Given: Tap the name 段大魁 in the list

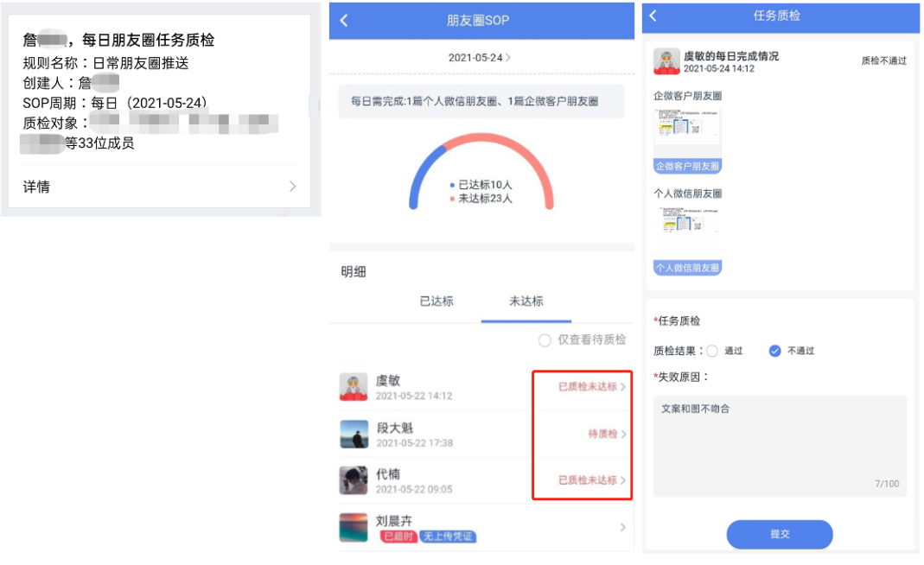Looking at the screenshot, I should pos(395,428).
